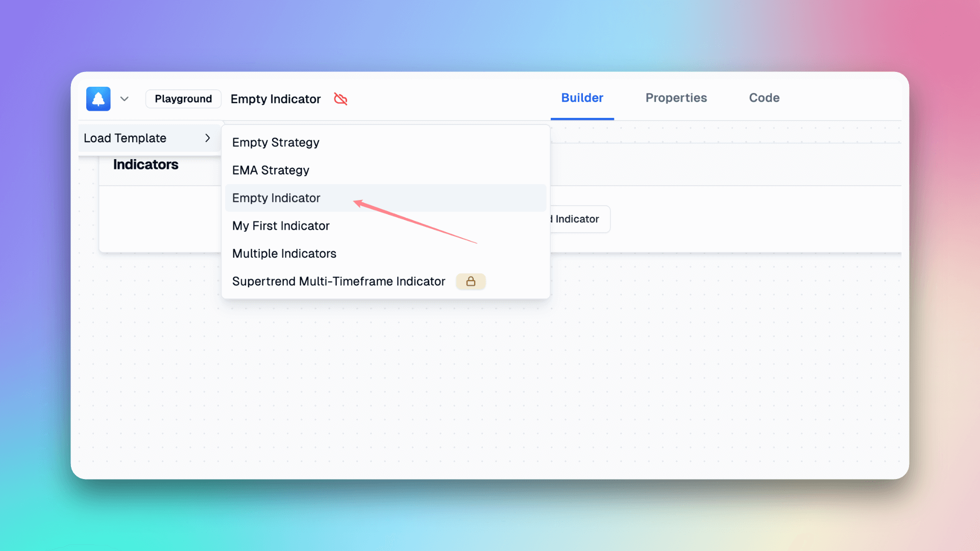Image resolution: width=980 pixels, height=551 pixels.
Task: Click the Empty Indicator title input field
Action: click(275, 99)
